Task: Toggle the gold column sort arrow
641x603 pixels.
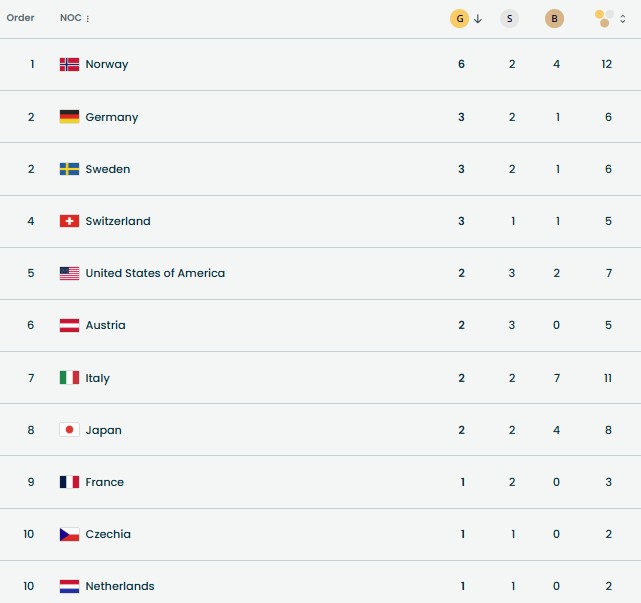Action: pos(478,18)
